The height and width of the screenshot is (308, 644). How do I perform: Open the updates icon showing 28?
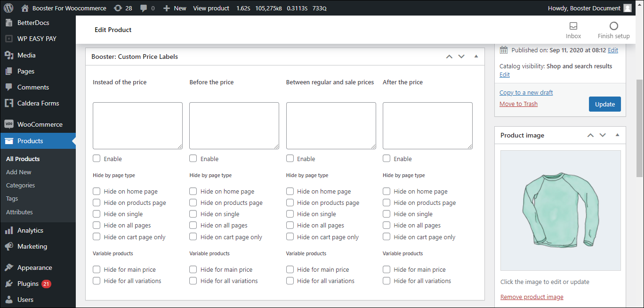pyautogui.click(x=118, y=8)
